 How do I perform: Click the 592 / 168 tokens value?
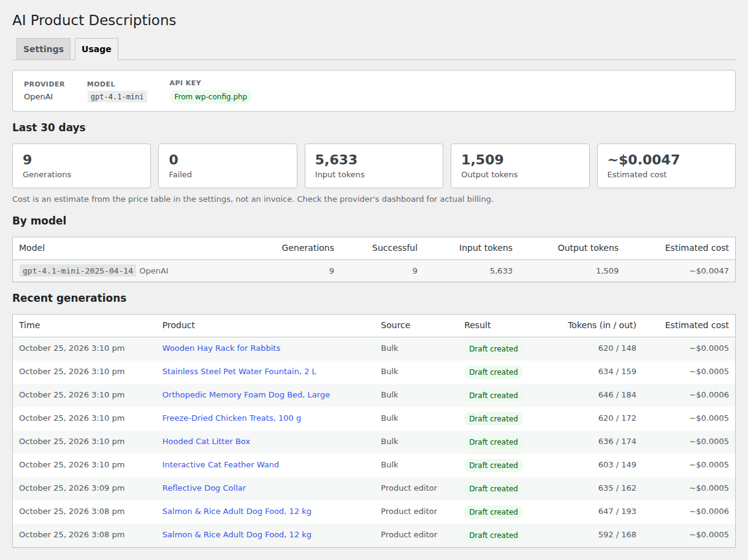coord(617,535)
